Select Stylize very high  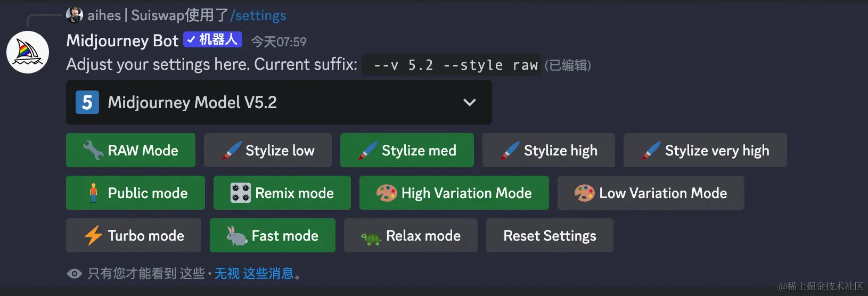[x=705, y=150]
